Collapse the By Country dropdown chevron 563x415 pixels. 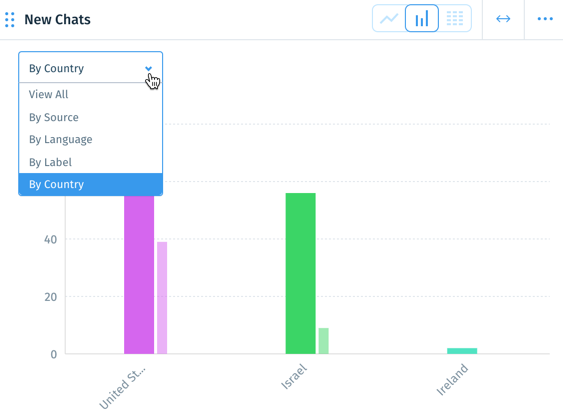click(148, 68)
